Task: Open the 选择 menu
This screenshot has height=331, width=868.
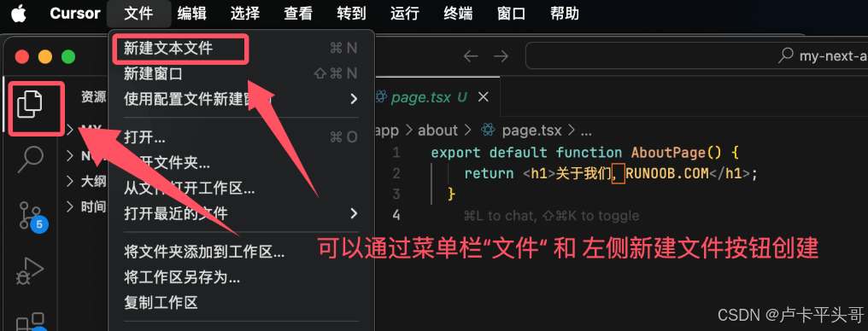Action: click(245, 14)
